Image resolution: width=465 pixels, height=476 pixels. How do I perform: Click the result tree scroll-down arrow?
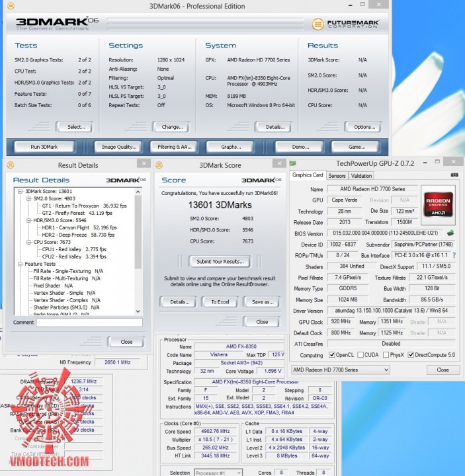[x=138, y=311]
